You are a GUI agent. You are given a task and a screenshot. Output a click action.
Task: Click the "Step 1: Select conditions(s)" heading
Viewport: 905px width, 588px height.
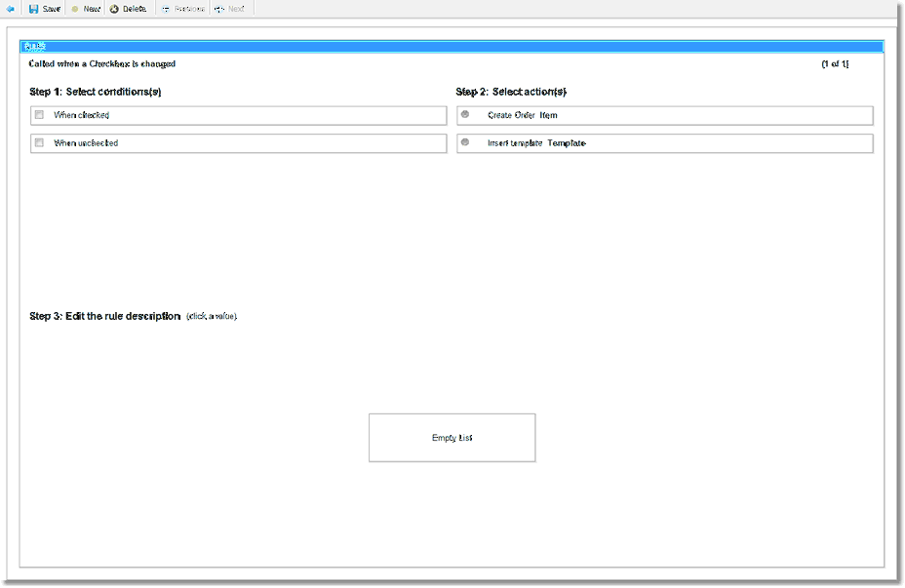(x=96, y=92)
